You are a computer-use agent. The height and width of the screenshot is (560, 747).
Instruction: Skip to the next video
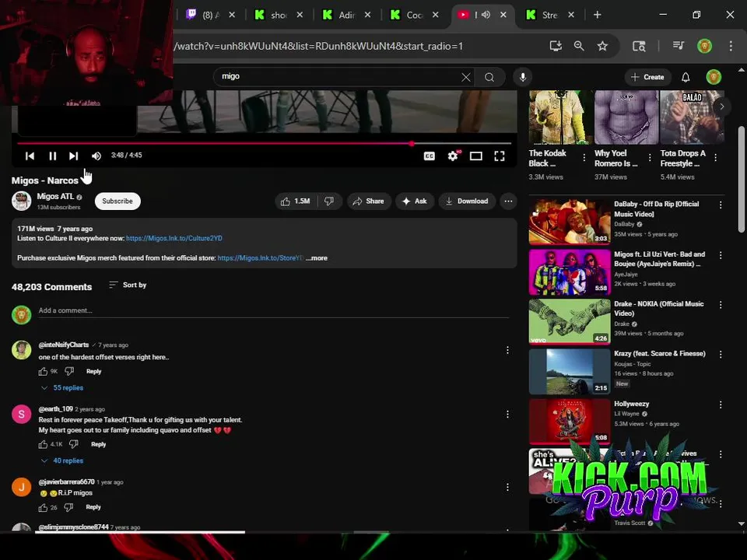pyautogui.click(x=73, y=156)
